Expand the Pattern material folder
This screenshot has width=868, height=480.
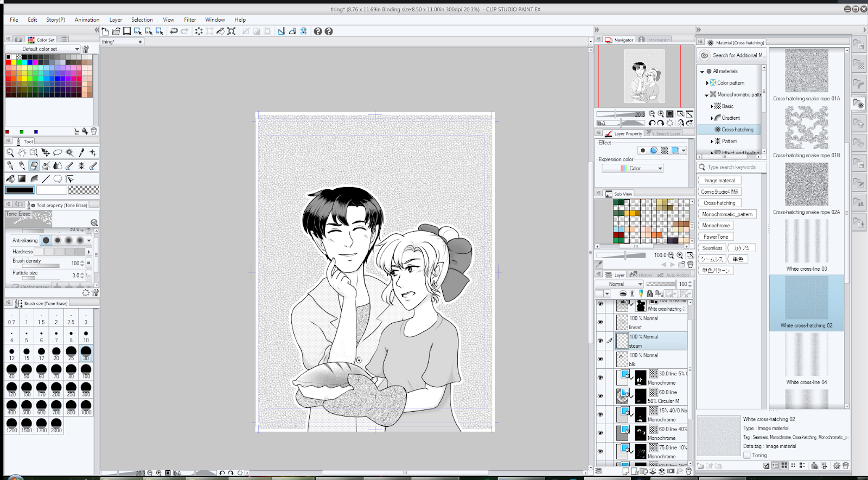[712, 142]
